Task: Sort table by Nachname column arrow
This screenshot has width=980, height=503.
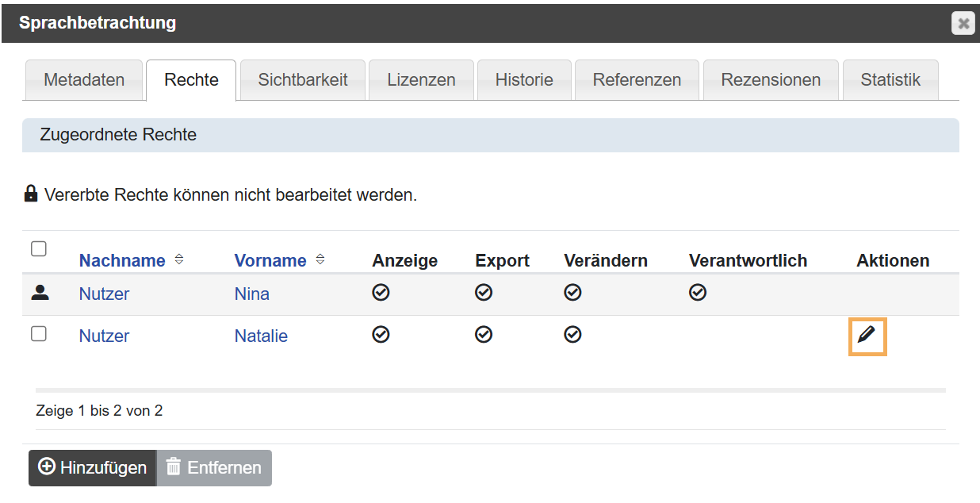Action: [179, 259]
